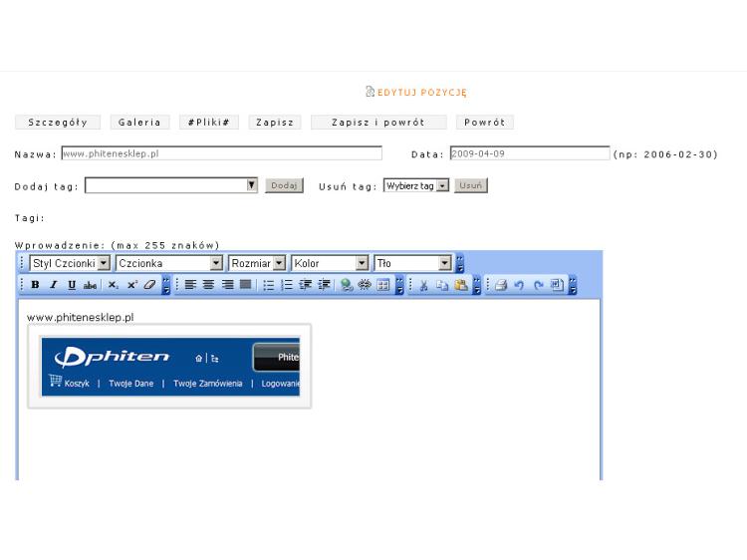Align text left
This screenshot has height=560, width=747.
pos(190,285)
